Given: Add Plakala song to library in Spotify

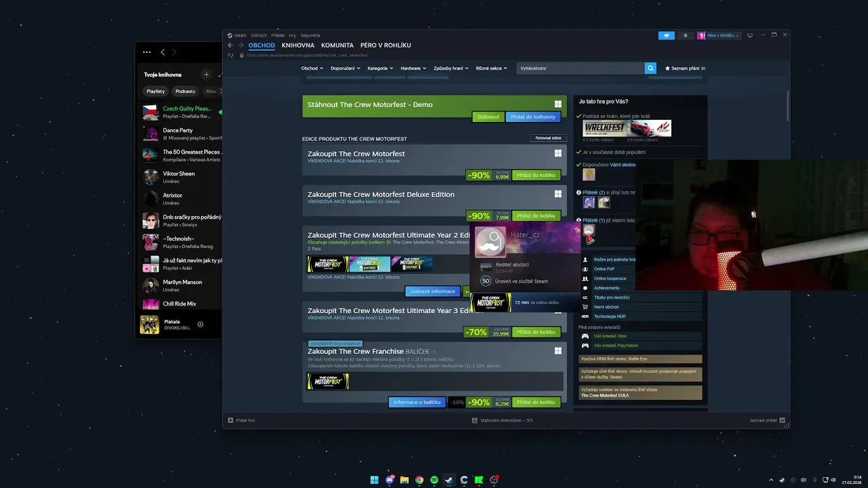Looking at the screenshot, I should click(x=200, y=325).
